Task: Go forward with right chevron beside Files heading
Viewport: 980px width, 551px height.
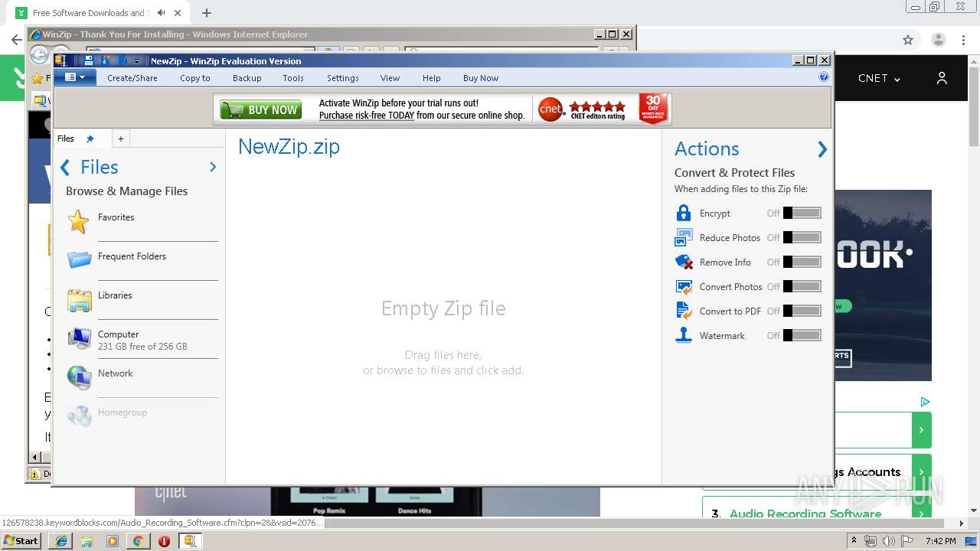Action: [213, 167]
